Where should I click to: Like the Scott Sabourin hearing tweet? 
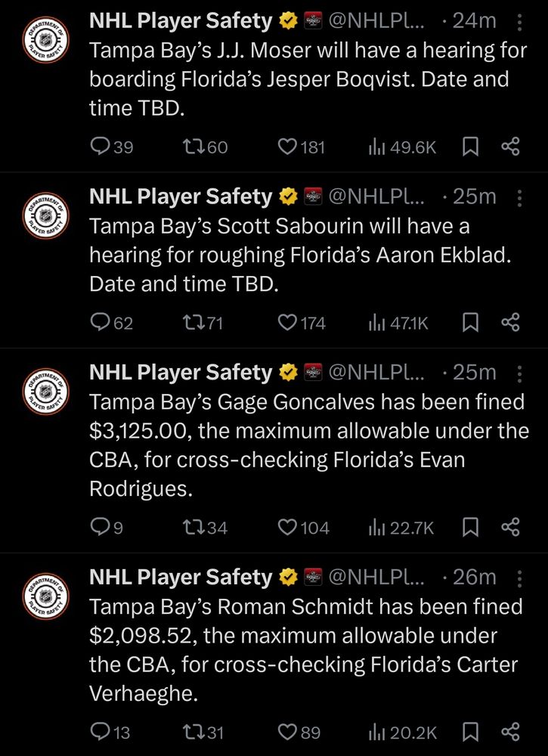(x=287, y=324)
